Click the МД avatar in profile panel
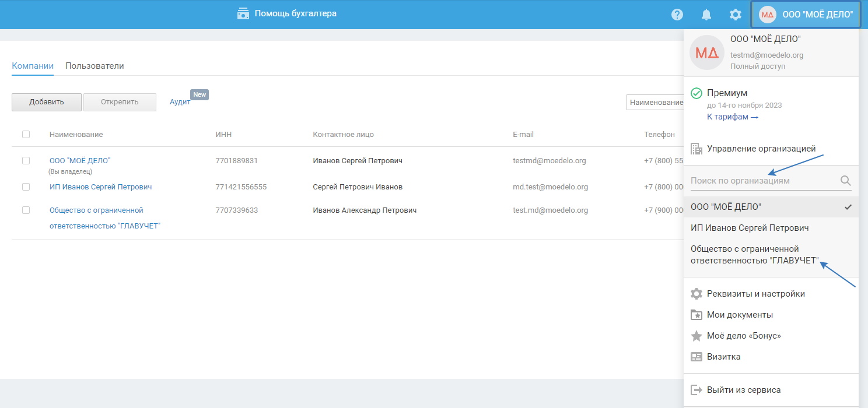 707,52
